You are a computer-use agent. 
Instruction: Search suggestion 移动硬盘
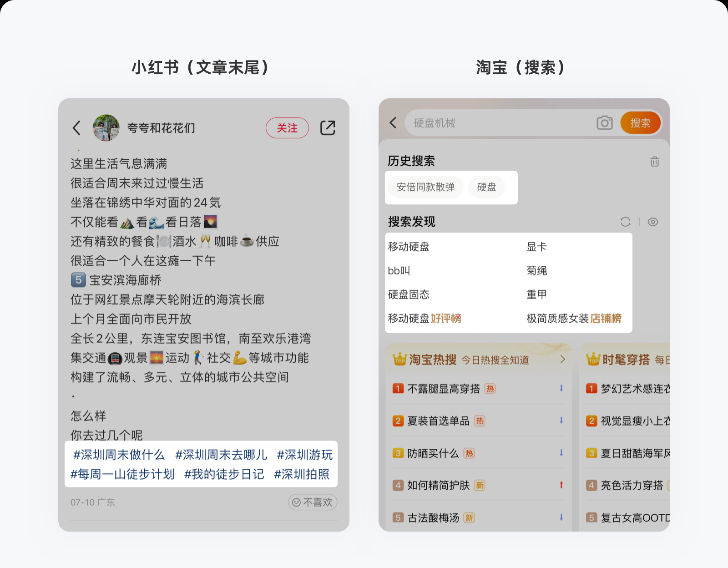409,247
